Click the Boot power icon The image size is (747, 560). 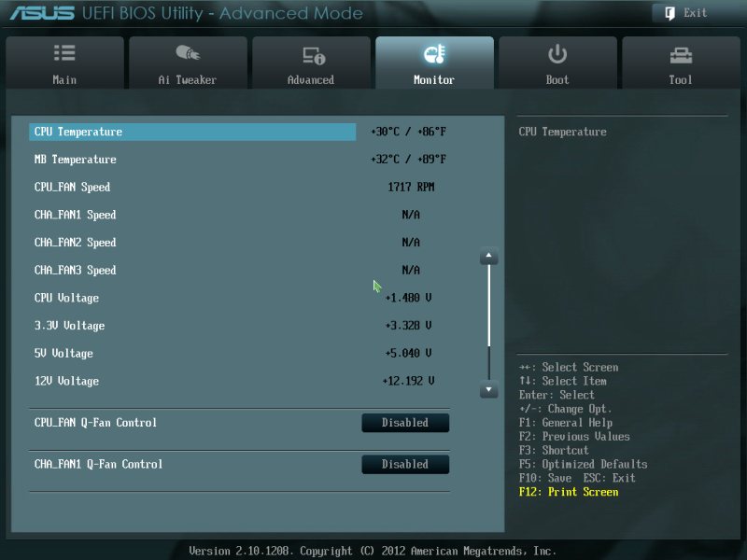[x=557, y=54]
